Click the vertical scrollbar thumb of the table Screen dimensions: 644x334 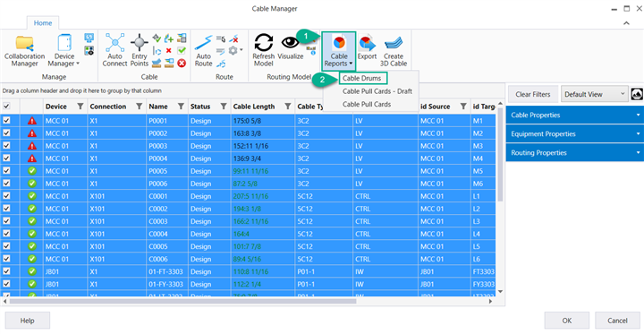point(500,155)
